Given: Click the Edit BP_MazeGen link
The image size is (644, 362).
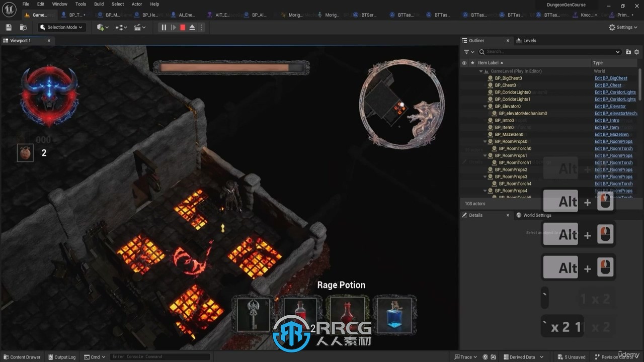Looking at the screenshot, I should pos(611,135).
